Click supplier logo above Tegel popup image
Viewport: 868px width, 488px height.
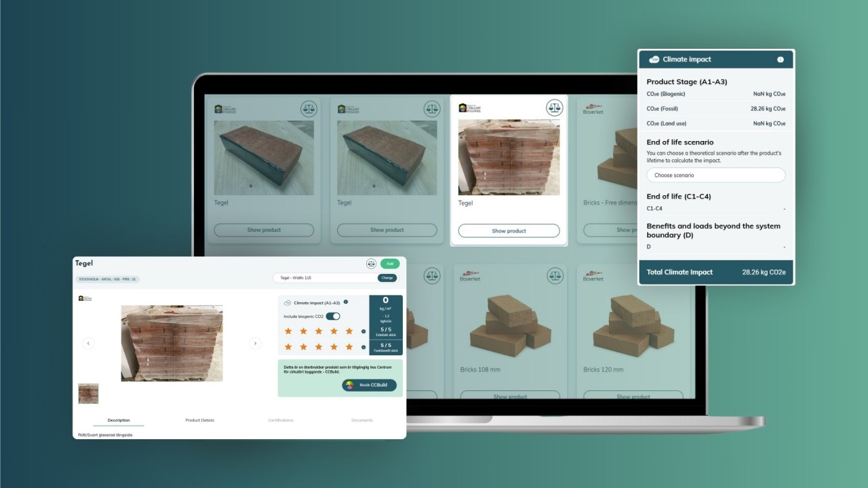[85, 298]
